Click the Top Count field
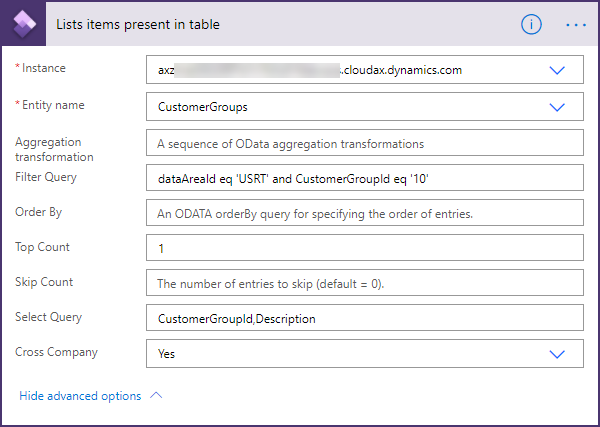This screenshot has width=600, height=427. click(x=365, y=248)
